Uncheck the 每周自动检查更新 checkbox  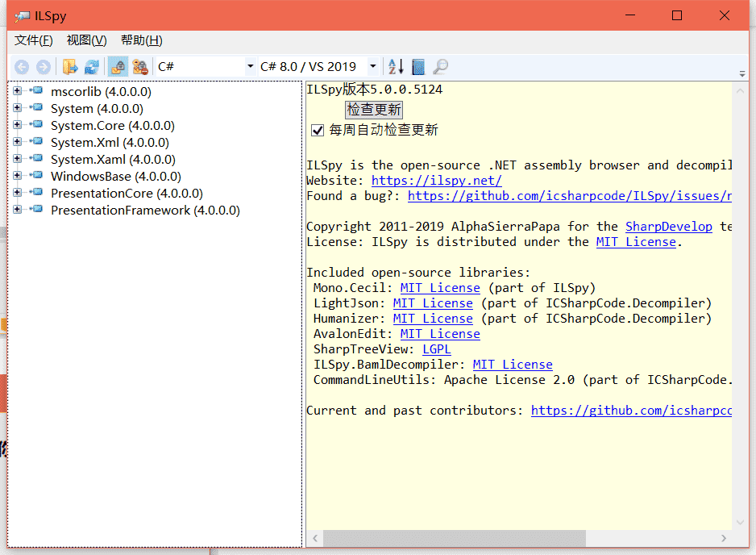pos(318,131)
